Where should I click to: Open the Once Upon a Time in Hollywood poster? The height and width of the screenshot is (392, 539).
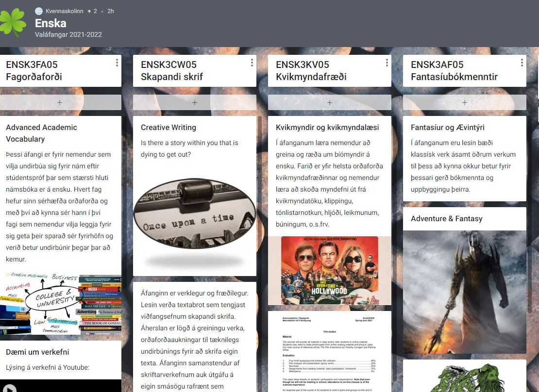click(330, 270)
